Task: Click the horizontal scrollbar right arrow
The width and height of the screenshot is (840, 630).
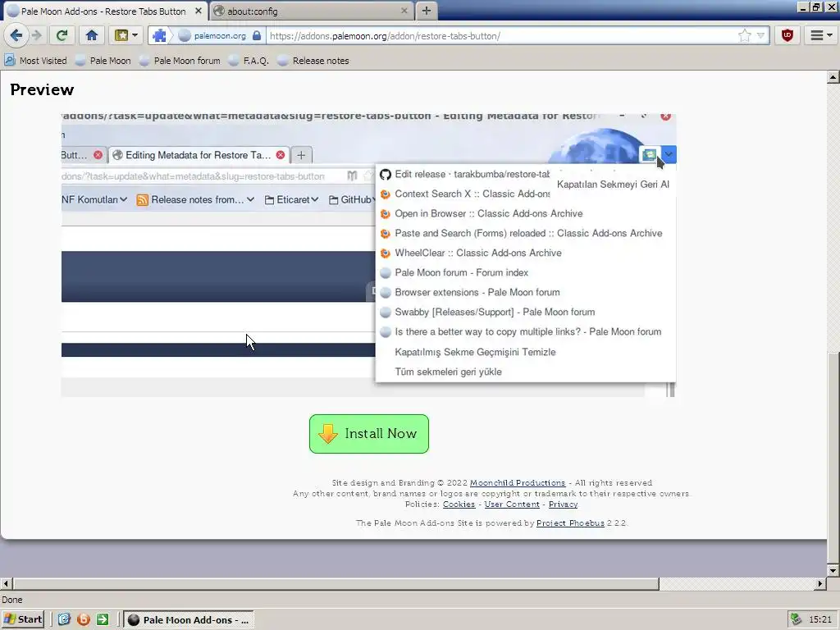Action: 820,583
